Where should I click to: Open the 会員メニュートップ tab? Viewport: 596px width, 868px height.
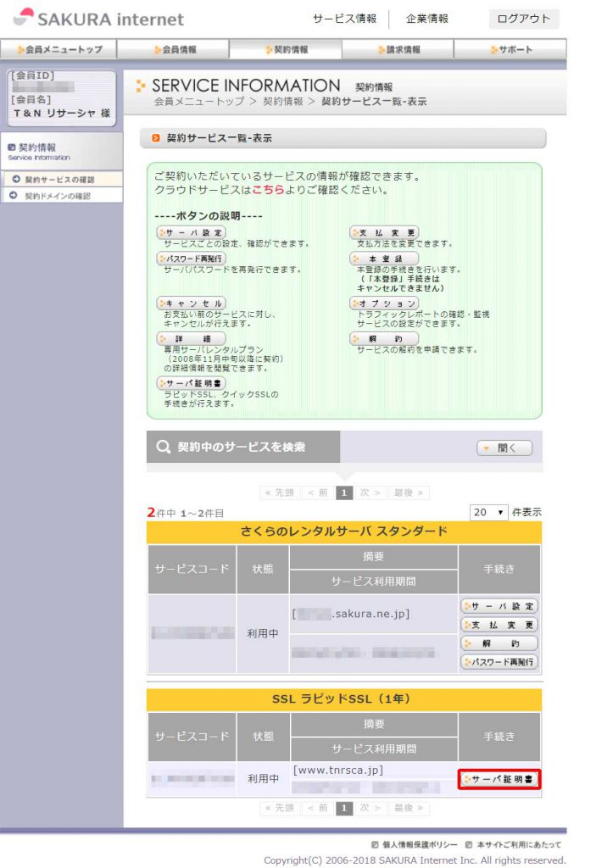(58, 49)
